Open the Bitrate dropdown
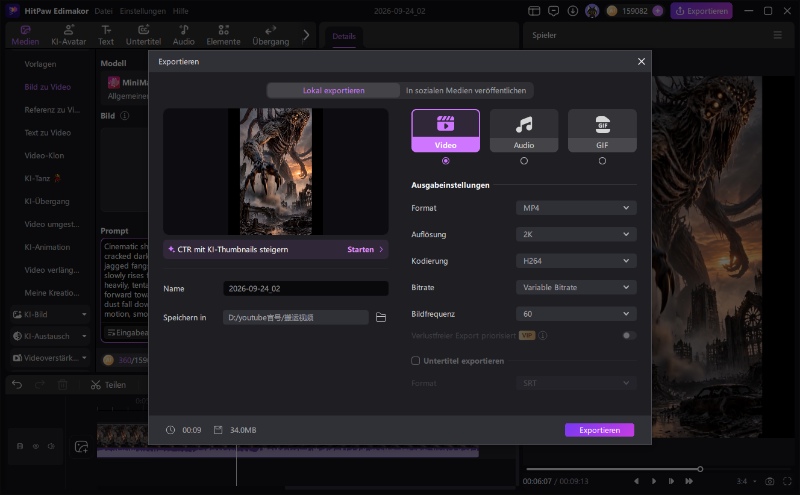The height and width of the screenshot is (495, 800). point(576,287)
